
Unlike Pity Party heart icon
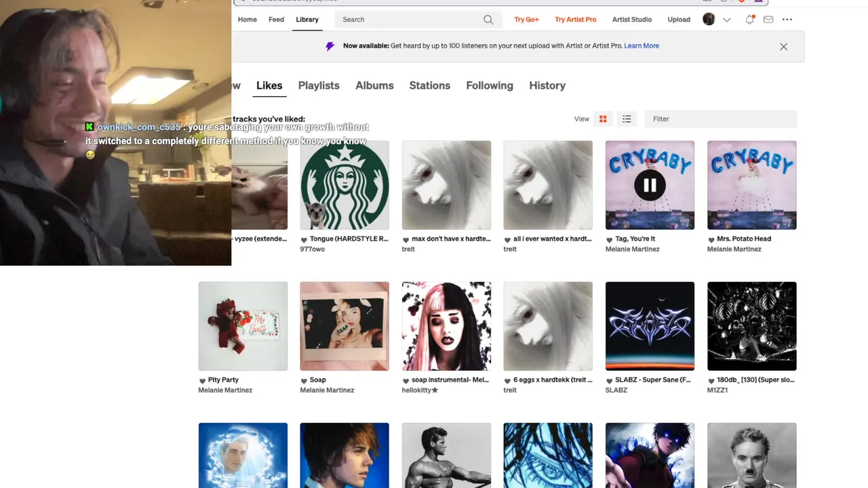(203, 380)
